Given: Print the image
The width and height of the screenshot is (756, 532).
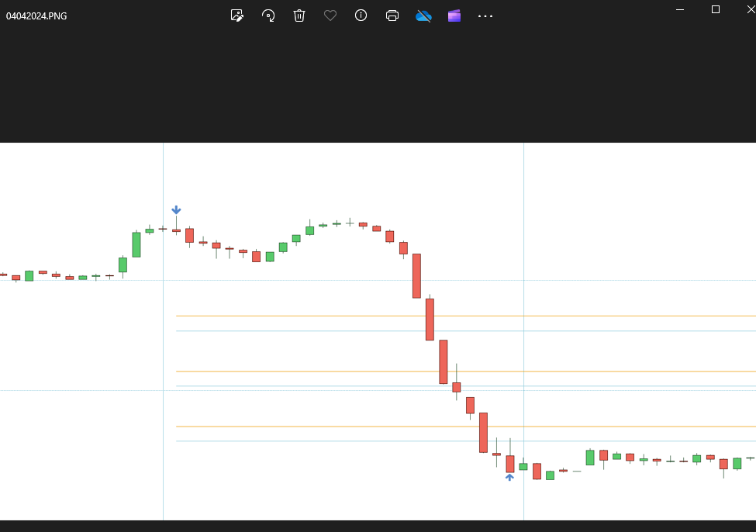Looking at the screenshot, I should [392, 16].
